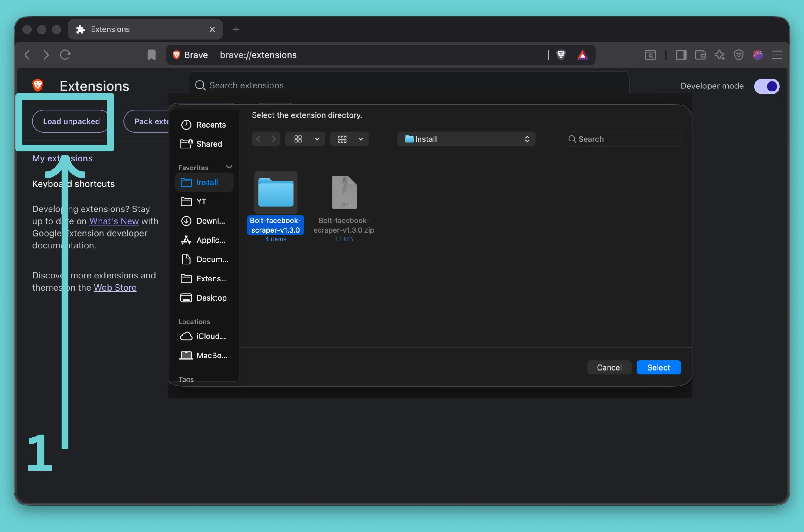Click the Brave Rewards triangle icon

(583, 55)
